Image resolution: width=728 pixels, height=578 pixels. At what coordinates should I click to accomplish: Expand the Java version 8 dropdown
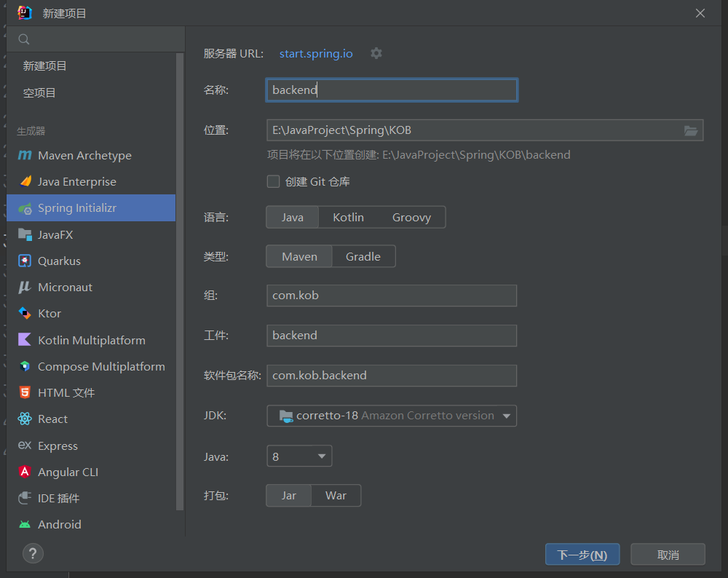click(299, 456)
